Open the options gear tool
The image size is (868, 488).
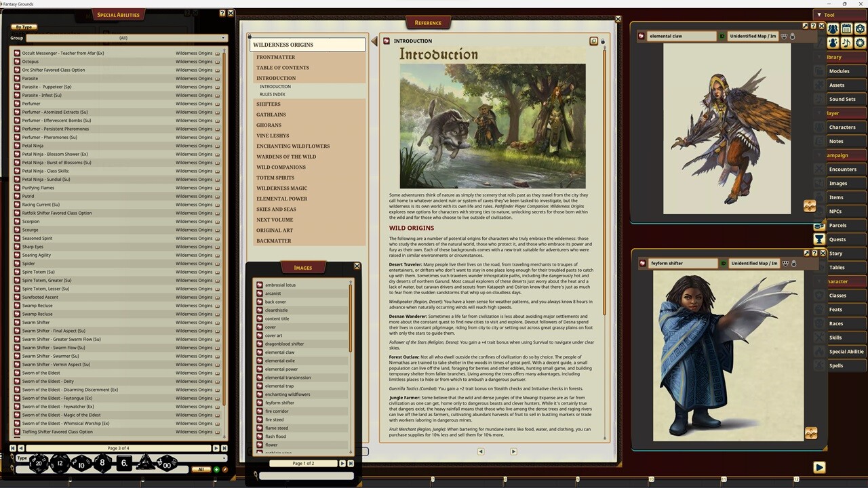click(860, 43)
